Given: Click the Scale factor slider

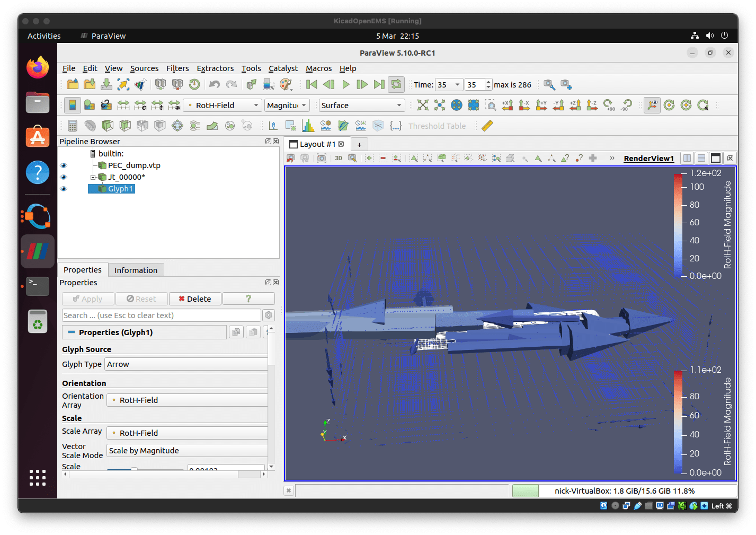Looking at the screenshot, I should (145, 469).
